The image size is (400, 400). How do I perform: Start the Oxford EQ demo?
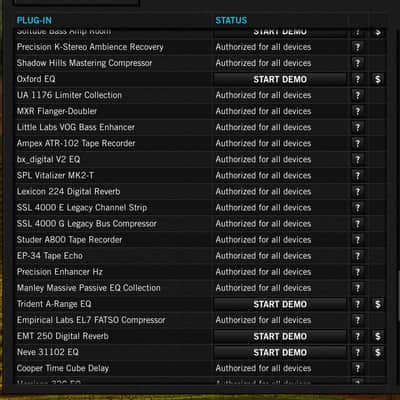coord(280,79)
